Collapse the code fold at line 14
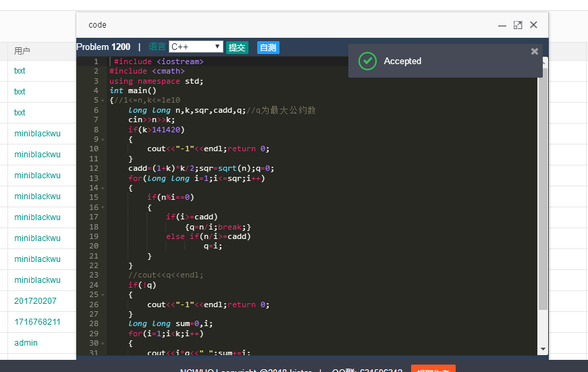Screen dimensions: 588x372 point(103,188)
